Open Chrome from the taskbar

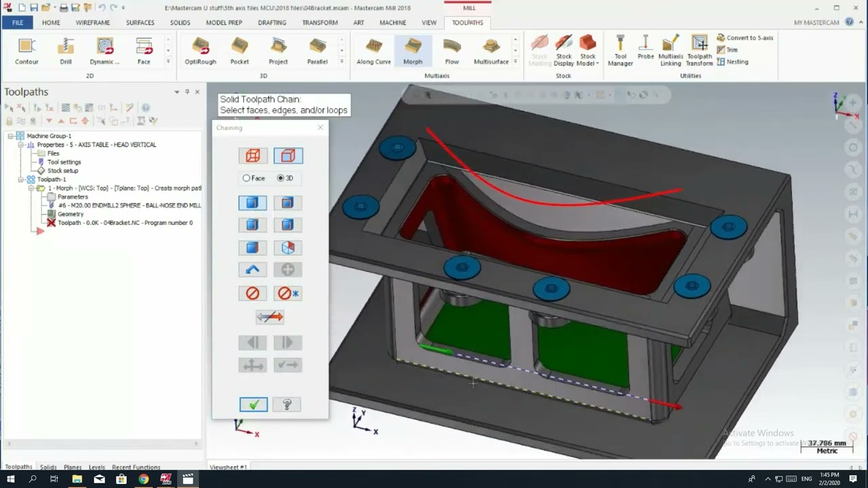click(144, 479)
